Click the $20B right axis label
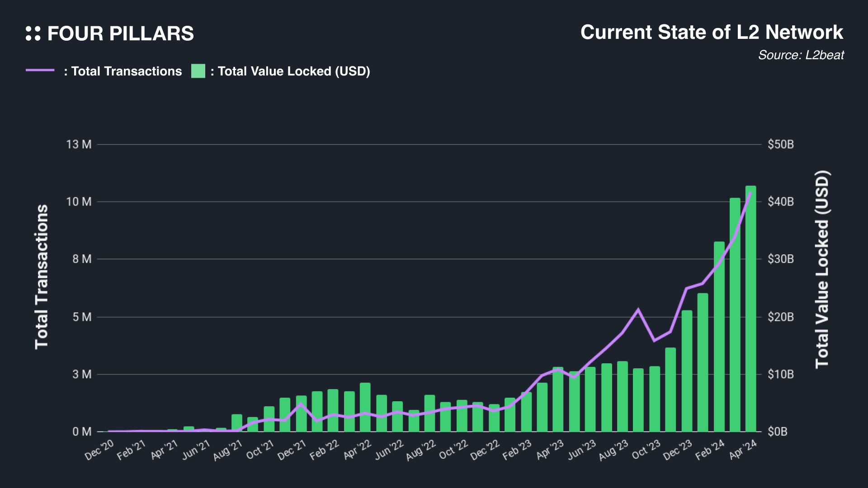 [781, 317]
